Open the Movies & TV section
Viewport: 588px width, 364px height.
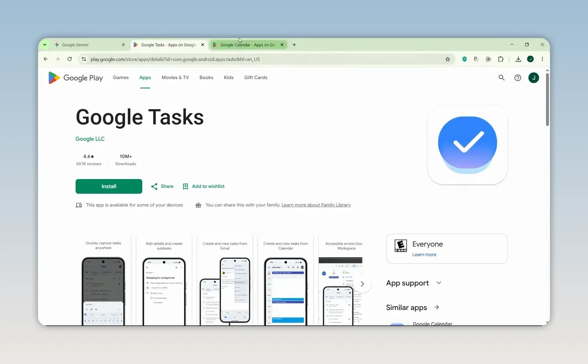tap(175, 78)
